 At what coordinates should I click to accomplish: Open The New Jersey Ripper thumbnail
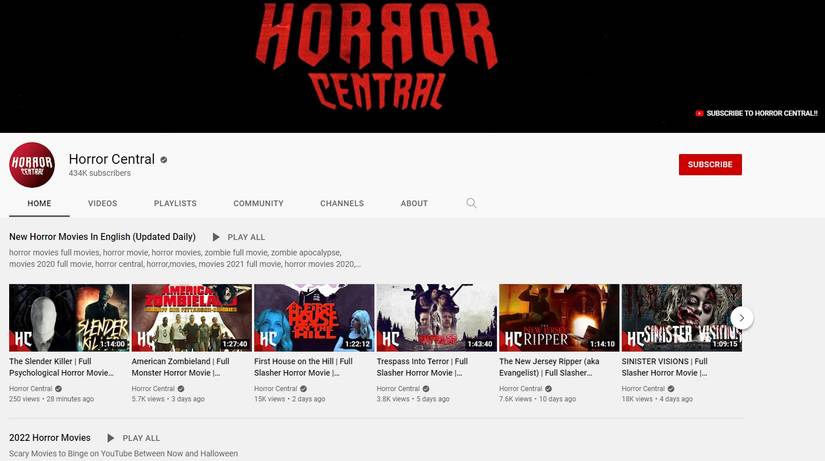tap(559, 318)
